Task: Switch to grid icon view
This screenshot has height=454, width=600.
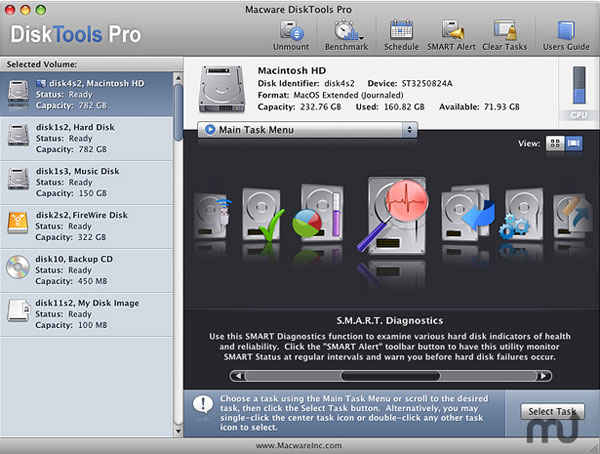Action: (x=555, y=144)
